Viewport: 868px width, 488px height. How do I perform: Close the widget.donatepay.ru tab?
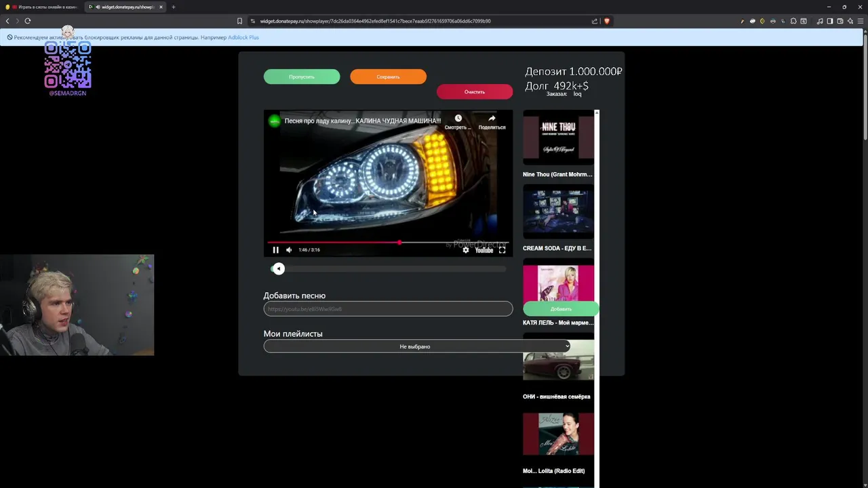(161, 7)
